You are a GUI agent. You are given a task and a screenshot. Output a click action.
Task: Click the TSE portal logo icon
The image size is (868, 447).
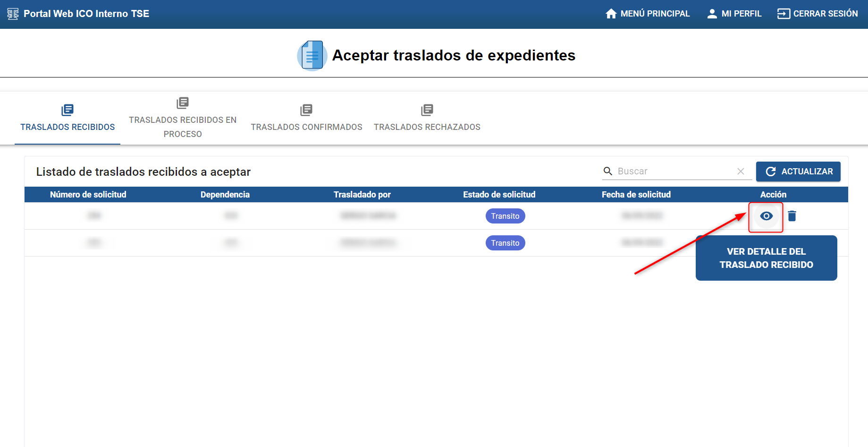[x=13, y=14]
